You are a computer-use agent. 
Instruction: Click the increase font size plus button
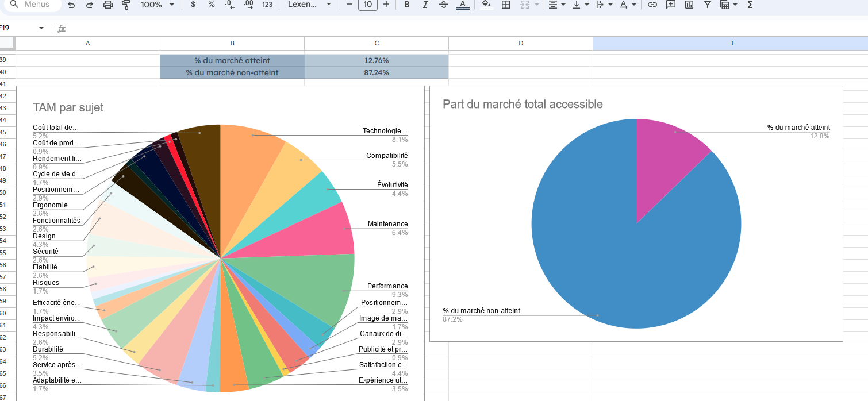pyautogui.click(x=386, y=5)
